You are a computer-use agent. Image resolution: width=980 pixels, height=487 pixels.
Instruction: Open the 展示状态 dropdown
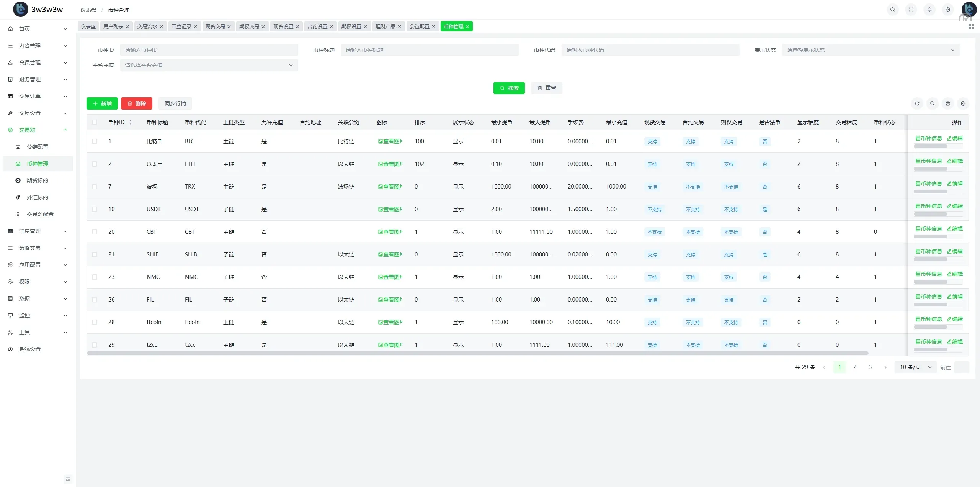click(x=871, y=50)
